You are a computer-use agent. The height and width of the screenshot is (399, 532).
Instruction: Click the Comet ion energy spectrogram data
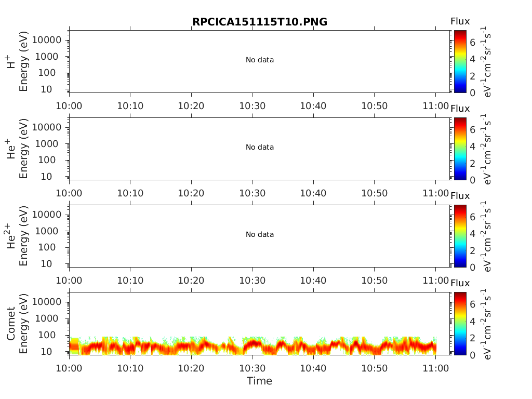click(x=253, y=346)
